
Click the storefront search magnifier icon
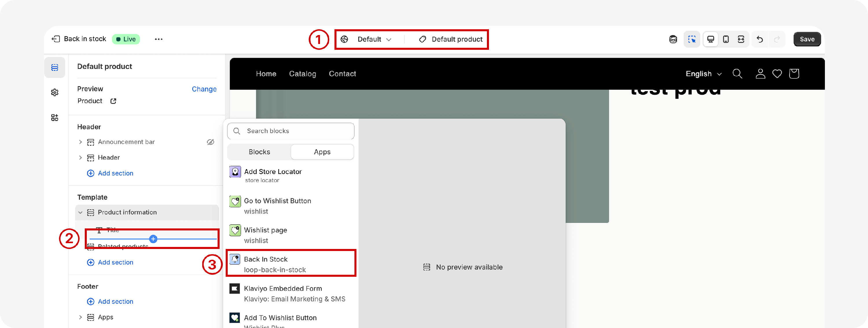point(737,74)
